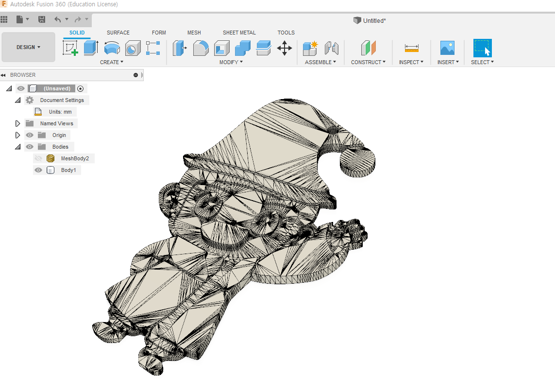The width and height of the screenshot is (555, 392).
Task: Switch to the FORM tab
Action: (159, 33)
